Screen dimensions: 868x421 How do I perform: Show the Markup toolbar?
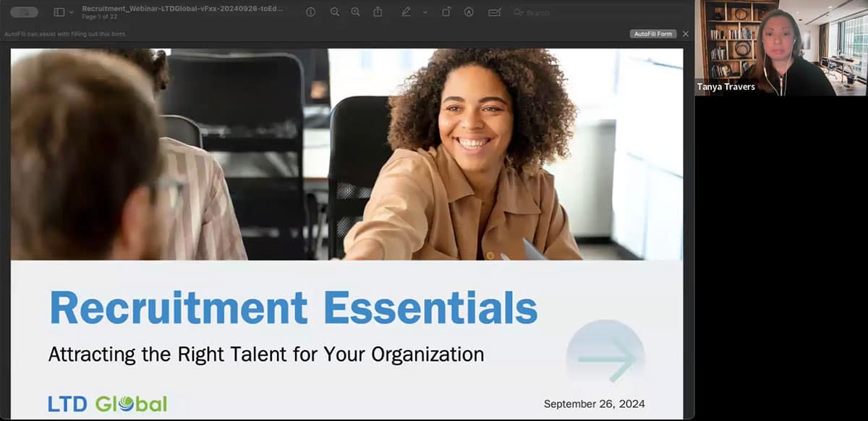click(x=469, y=12)
